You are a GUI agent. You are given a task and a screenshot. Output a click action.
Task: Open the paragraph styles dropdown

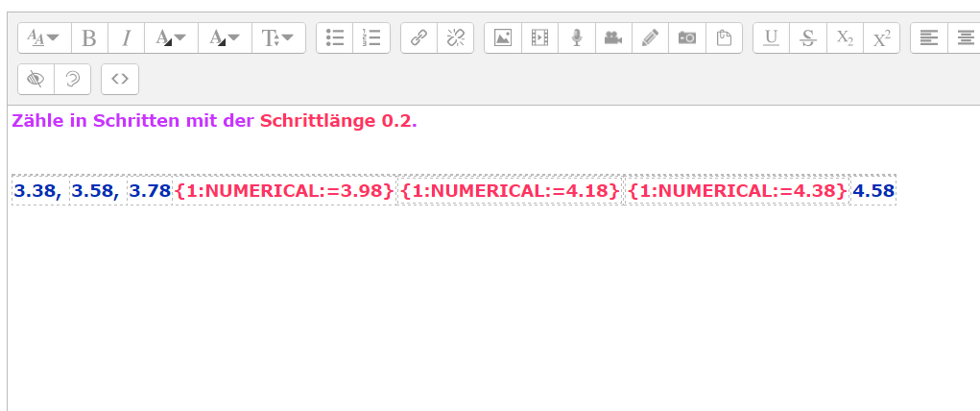tap(43, 38)
